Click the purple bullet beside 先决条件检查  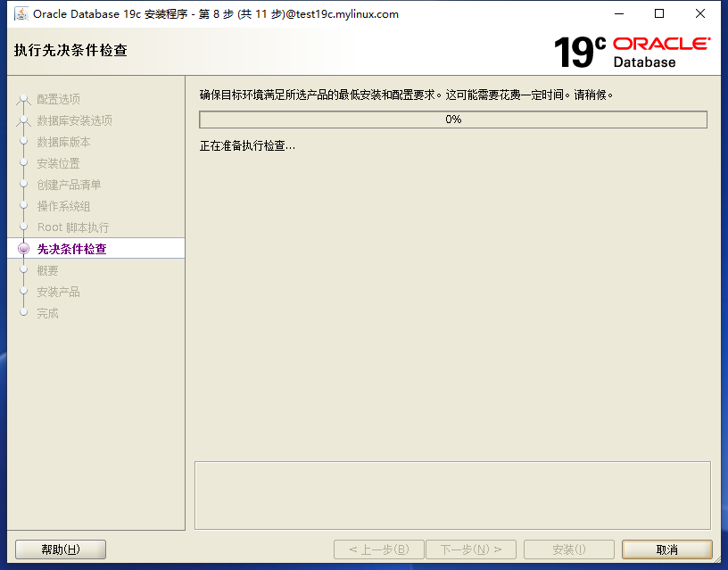(x=23, y=248)
